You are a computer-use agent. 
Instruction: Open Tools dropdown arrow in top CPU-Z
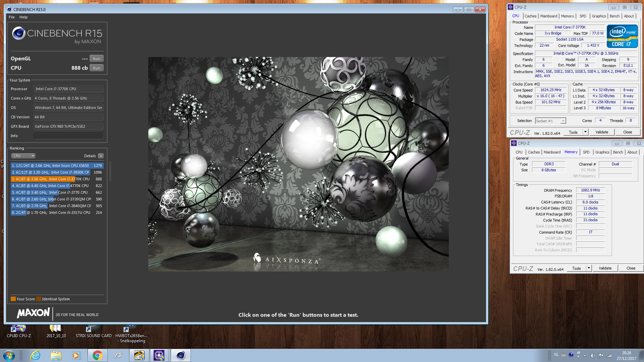tap(585, 132)
